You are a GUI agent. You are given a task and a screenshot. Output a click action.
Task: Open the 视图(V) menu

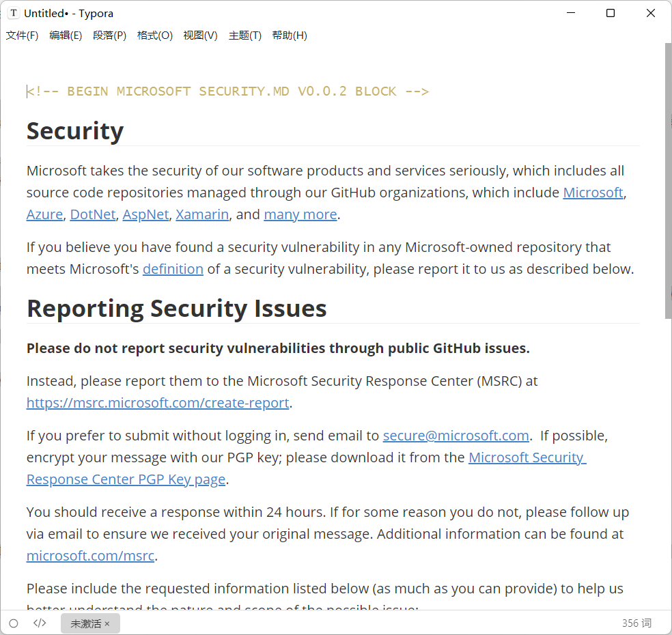(x=200, y=36)
